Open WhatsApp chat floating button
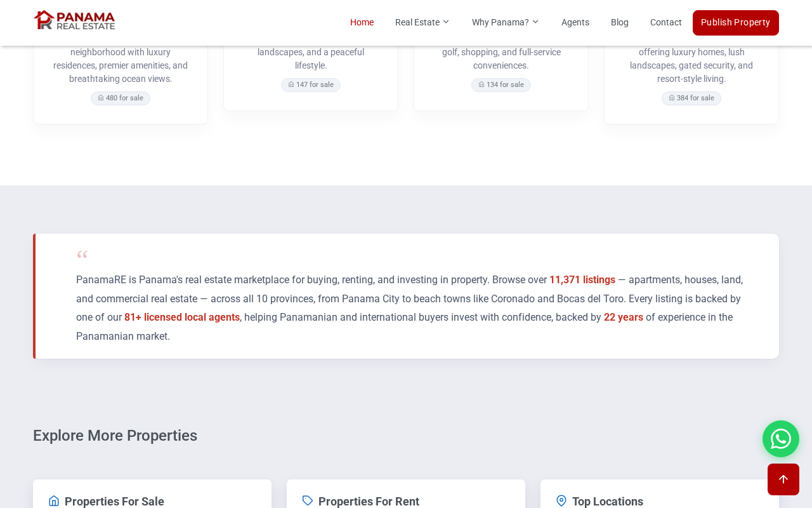The image size is (812, 508). click(x=781, y=439)
